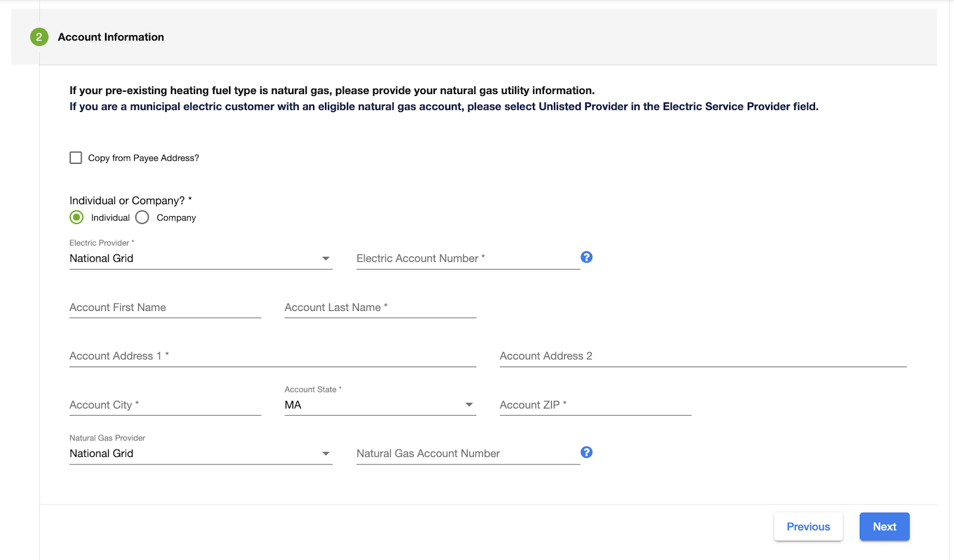This screenshot has height=560, width=954.
Task: Click into the Account ZIP field
Action: (595, 405)
